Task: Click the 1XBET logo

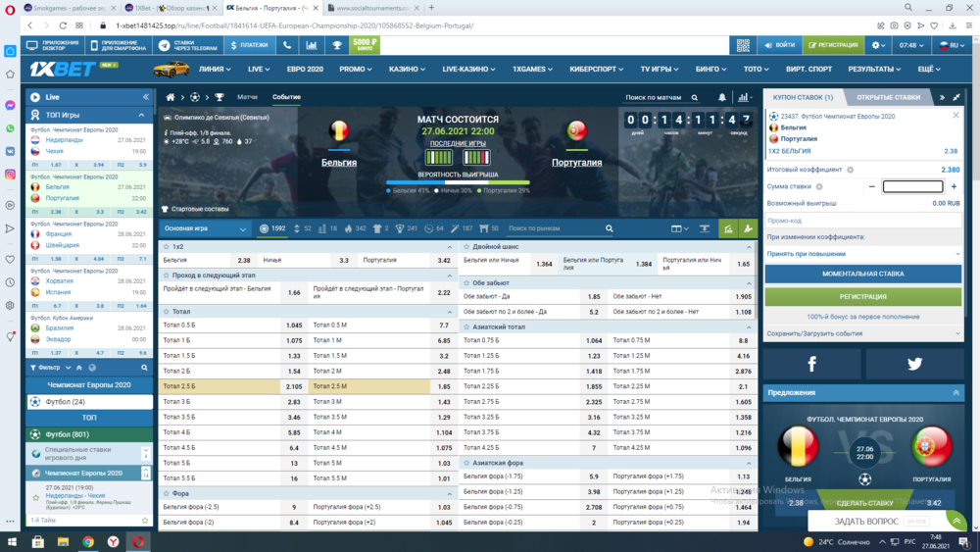Action: 63,69
